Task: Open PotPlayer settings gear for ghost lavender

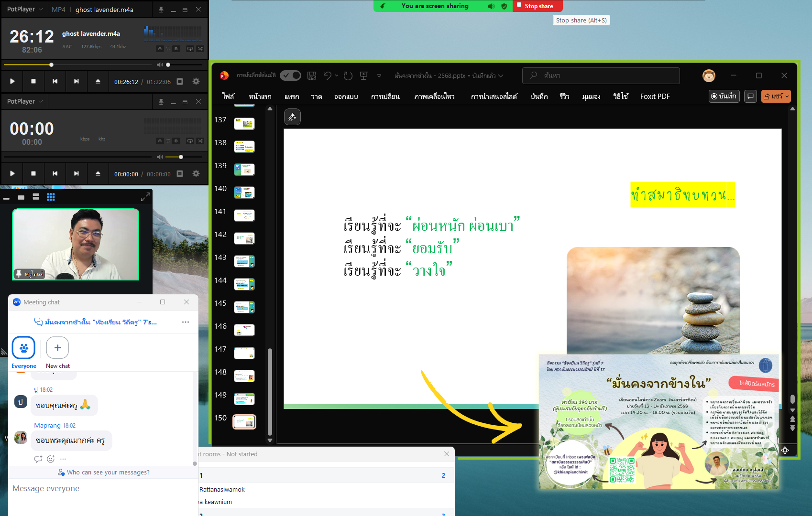Action: pos(196,82)
